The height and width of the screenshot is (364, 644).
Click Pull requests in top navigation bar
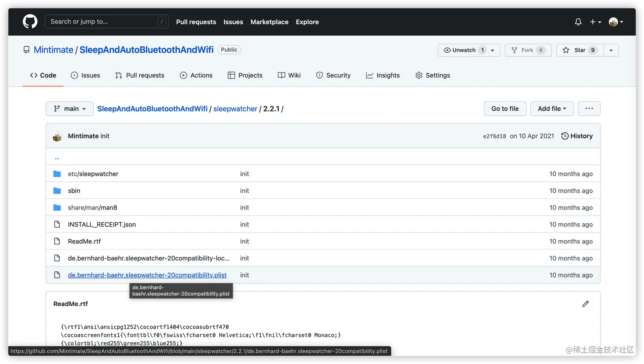click(x=196, y=22)
